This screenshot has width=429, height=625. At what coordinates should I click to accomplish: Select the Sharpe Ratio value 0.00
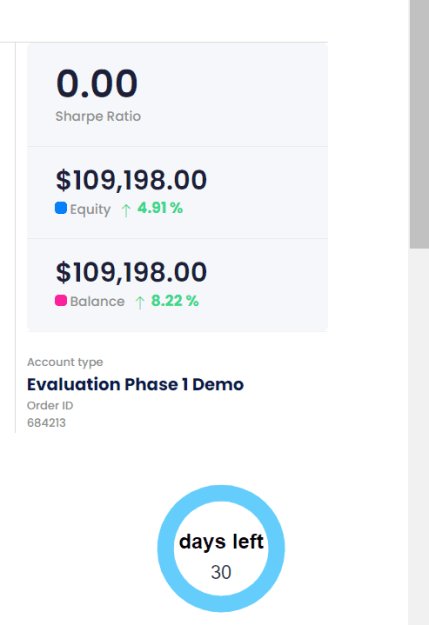[97, 83]
